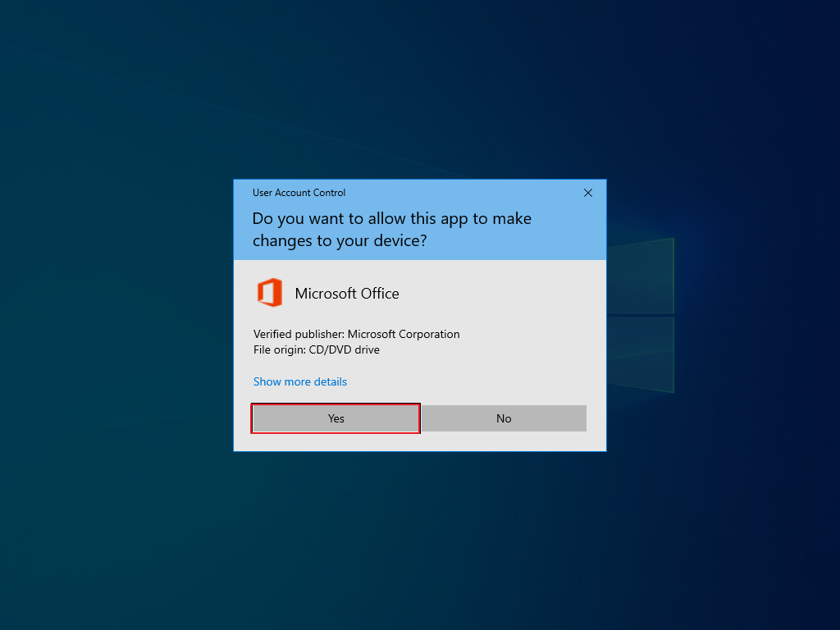Viewport: 840px width, 630px height.
Task: Click the Microsoft Office logo icon
Action: click(269, 293)
